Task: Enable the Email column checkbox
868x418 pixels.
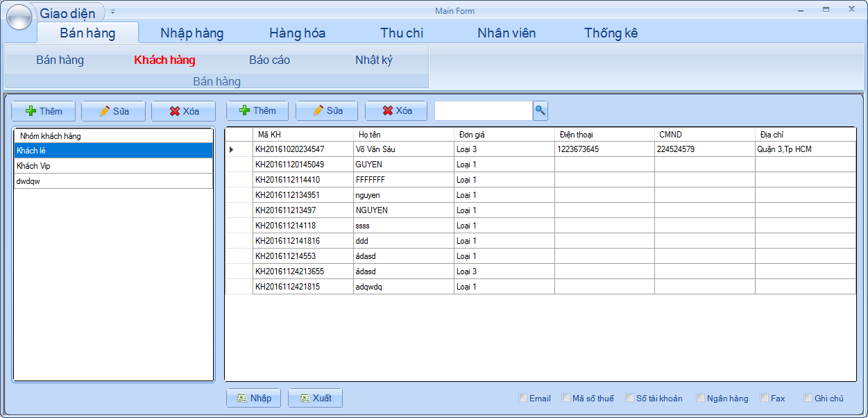Action: point(523,398)
